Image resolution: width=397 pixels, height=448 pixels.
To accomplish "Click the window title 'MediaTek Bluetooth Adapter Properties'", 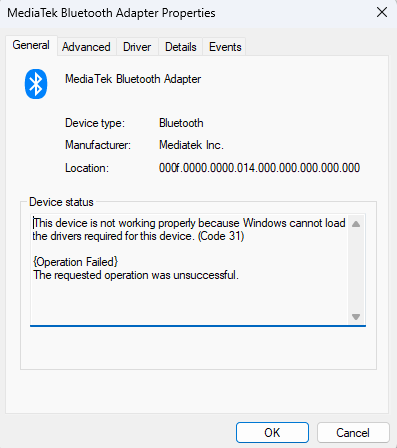I will [x=111, y=13].
